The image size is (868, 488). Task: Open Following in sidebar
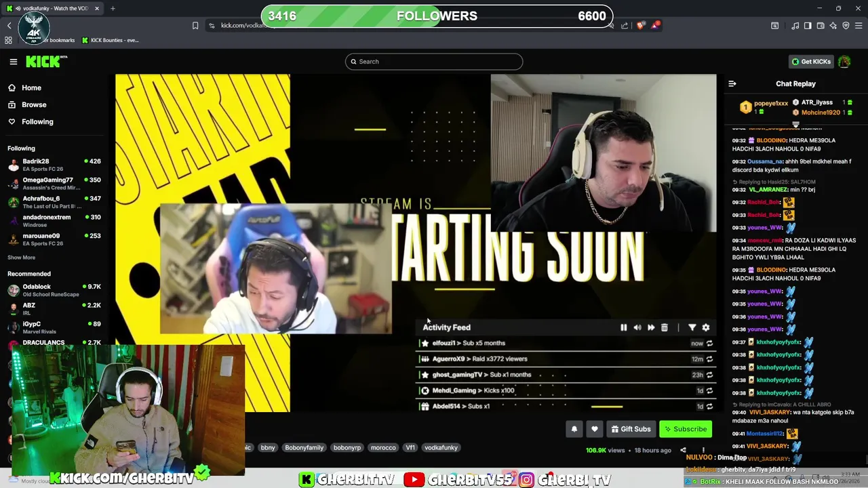click(x=31, y=121)
